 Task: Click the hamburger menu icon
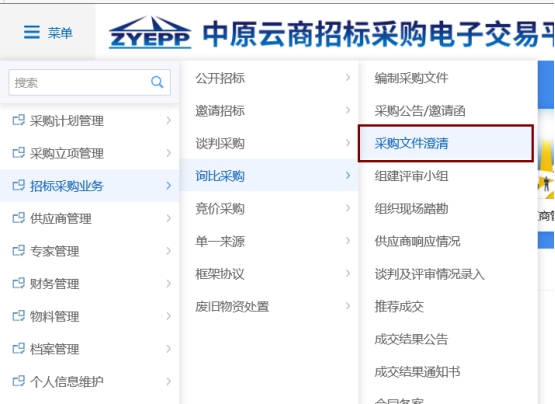[32, 32]
